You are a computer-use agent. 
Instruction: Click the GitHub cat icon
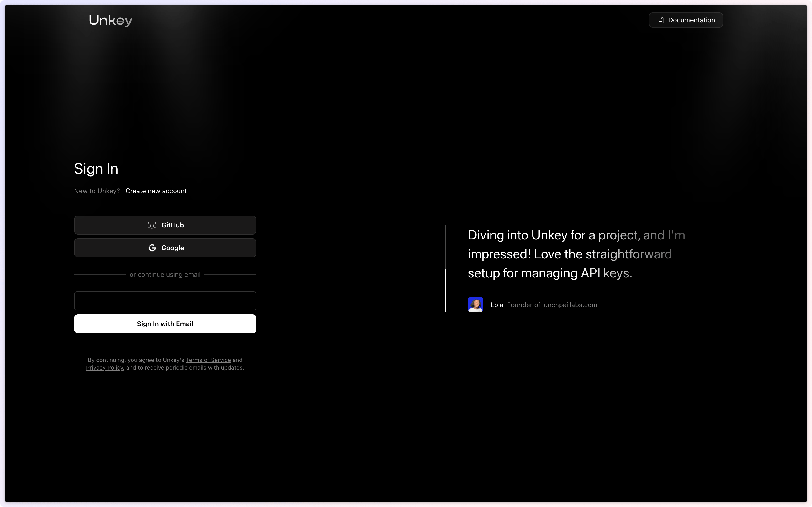click(x=152, y=225)
